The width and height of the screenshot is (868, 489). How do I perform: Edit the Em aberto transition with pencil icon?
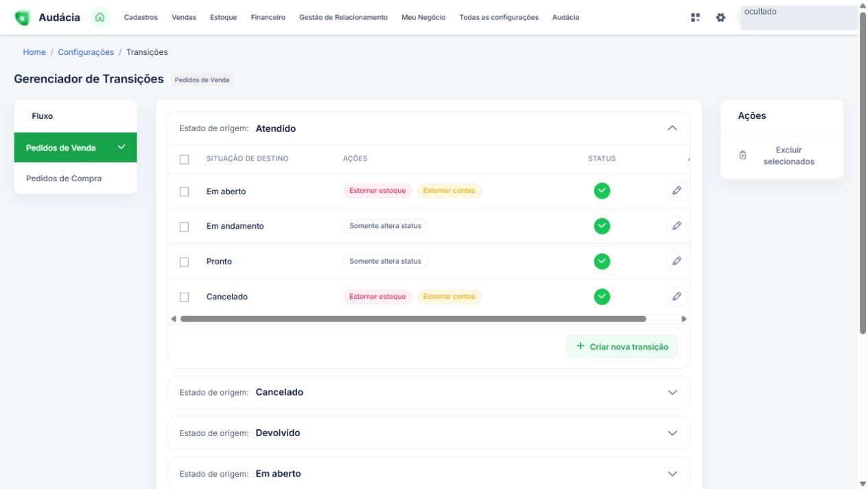(x=677, y=191)
